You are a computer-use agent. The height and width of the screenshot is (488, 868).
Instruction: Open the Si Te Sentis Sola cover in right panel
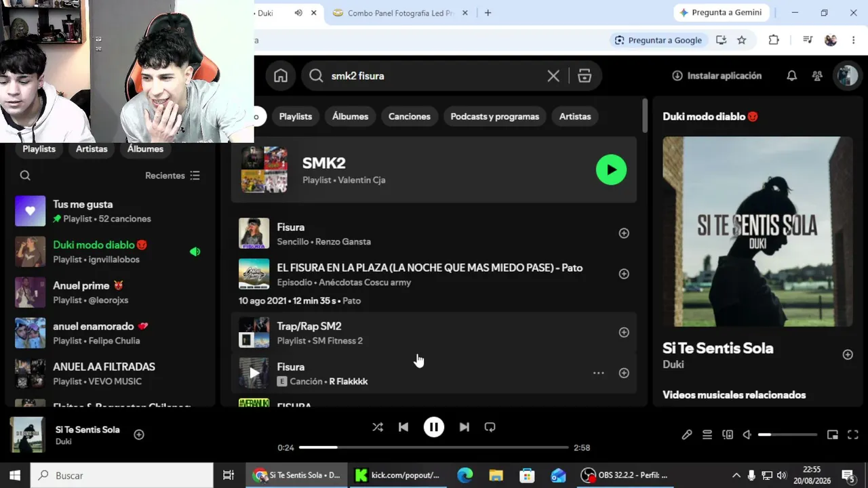[x=757, y=232]
